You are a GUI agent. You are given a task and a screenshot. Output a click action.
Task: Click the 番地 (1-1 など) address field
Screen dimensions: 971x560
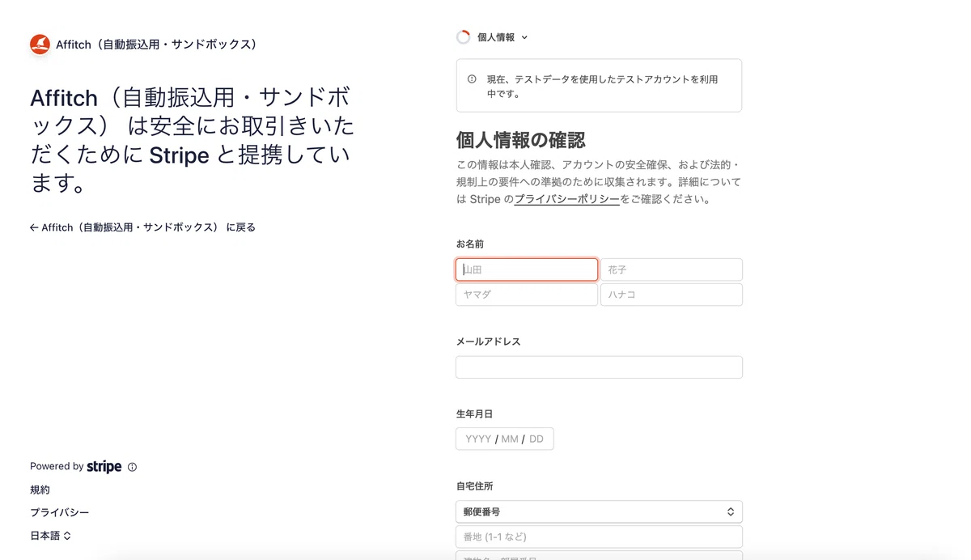click(599, 537)
